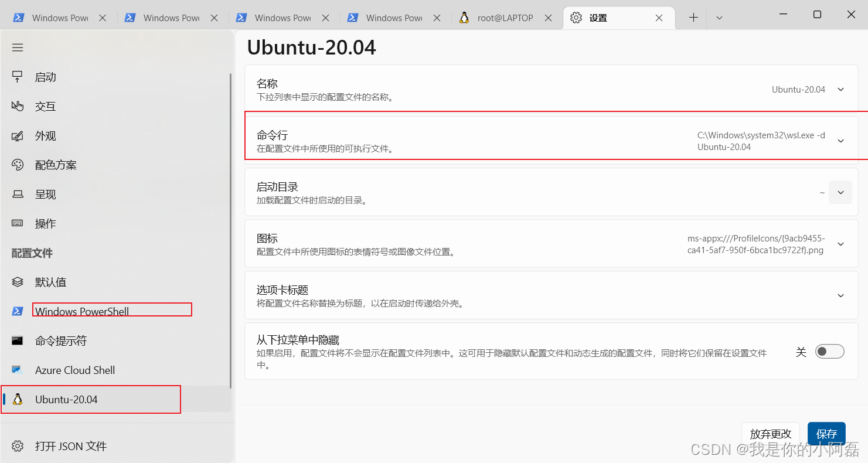Expand the 启动目录 setting chevron
Image resolution: width=868 pixels, height=463 pixels.
click(840, 192)
